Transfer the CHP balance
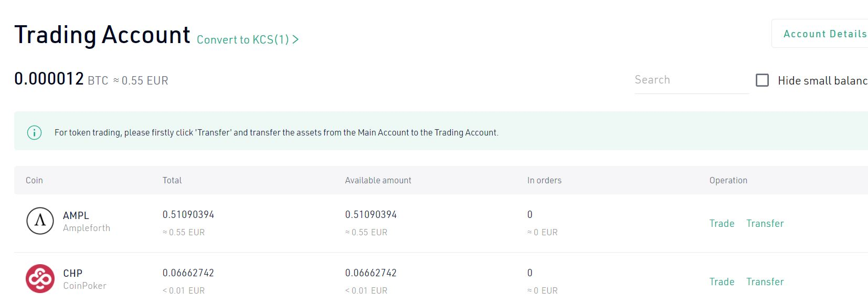Viewport: 868px width, 302px height. coord(765,282)
